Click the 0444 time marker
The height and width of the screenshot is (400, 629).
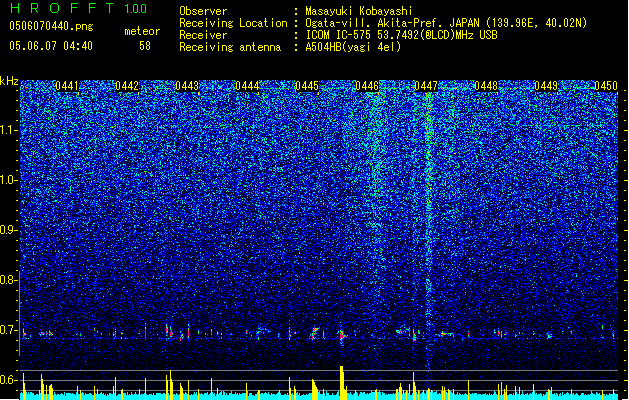click(x=247, y=86)
